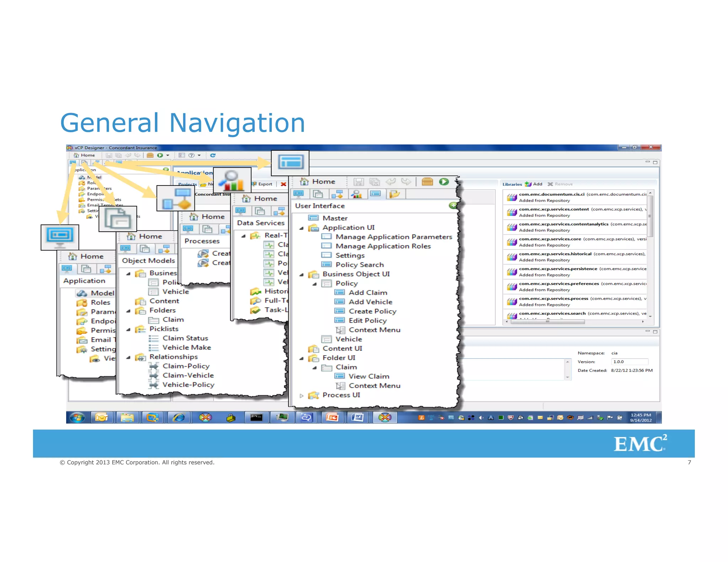Click the green add button next to User Interface

453,205
